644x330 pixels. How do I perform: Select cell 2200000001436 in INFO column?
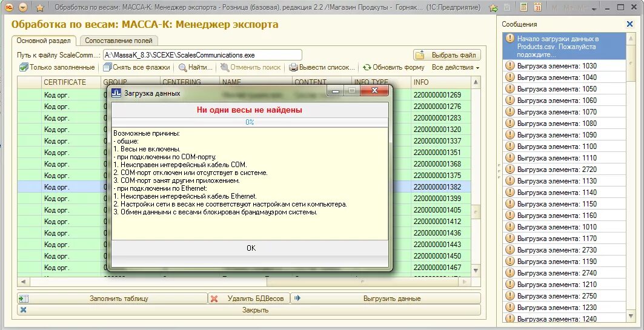point(440,233)
